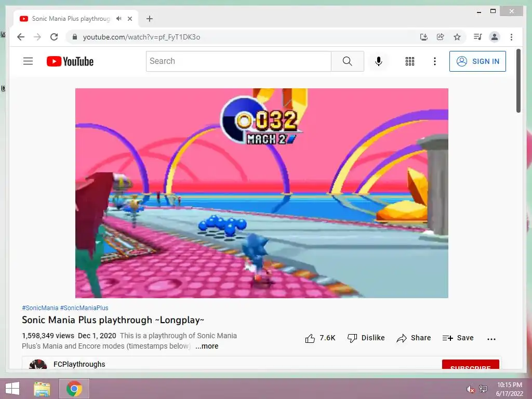
Task: Click the Chrome taskbar icon
Action: (74, 389)
